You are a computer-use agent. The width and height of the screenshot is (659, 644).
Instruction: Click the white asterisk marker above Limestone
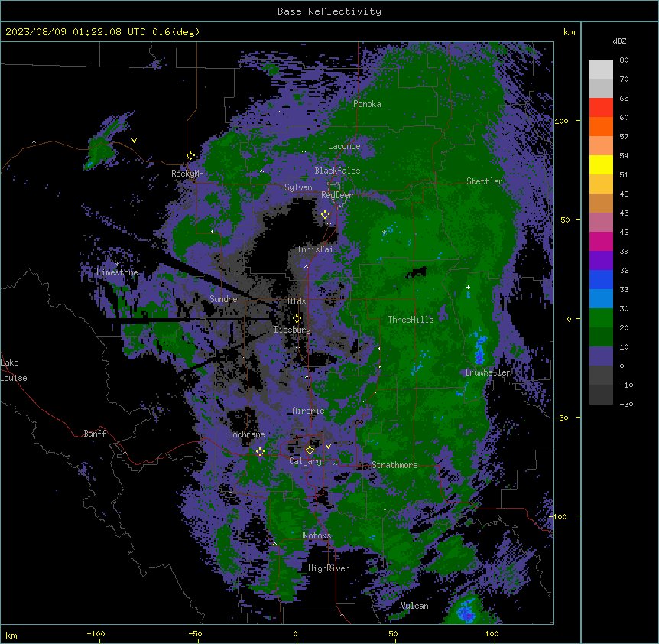pyautogui.click(x=117, y=265)
